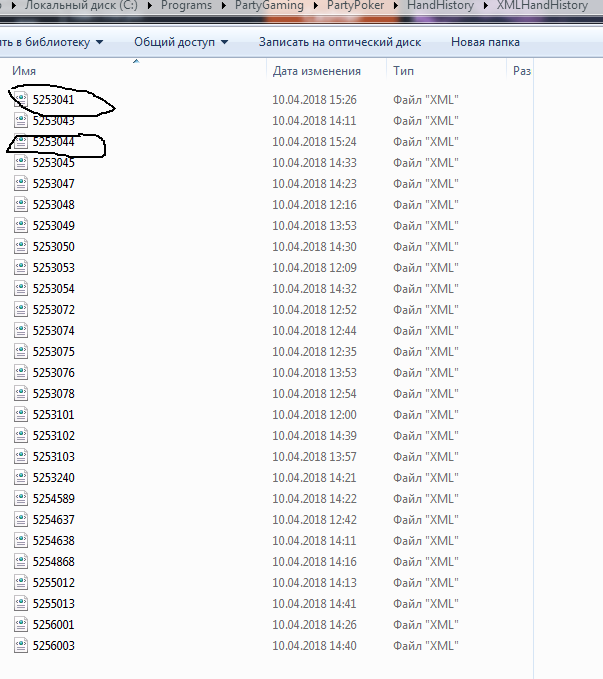
Task: Select the XML file icon for 5253054
Action: 21,288
